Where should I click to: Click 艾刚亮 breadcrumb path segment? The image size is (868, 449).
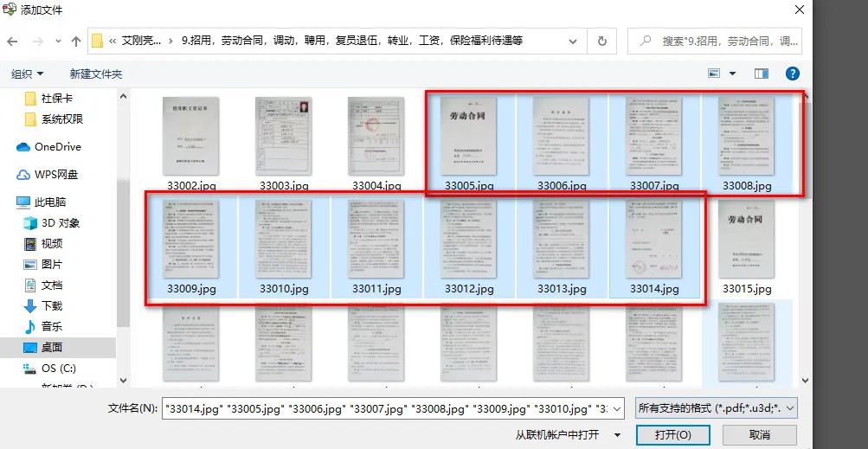click(142, 41)
